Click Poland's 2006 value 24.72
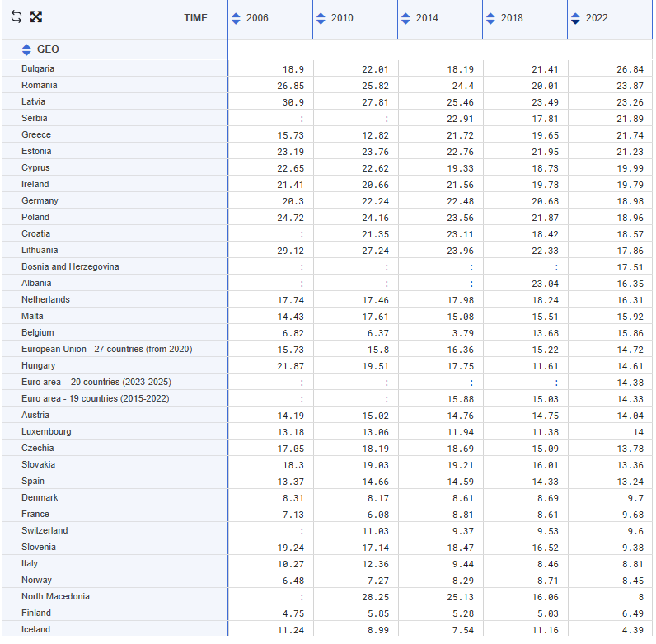The height and width of the screenshot is (644, 656). 290,218
